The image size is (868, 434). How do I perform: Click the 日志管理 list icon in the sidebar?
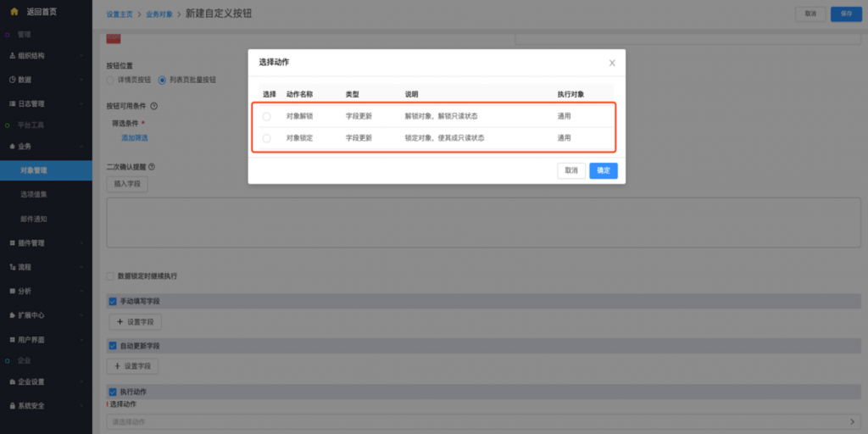point(12,103)
